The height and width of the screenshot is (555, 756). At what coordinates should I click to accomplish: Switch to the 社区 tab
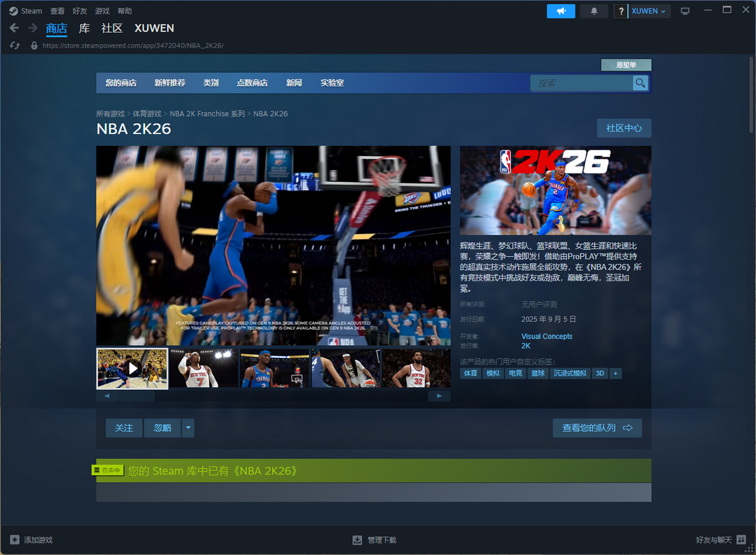coord(112,28)
